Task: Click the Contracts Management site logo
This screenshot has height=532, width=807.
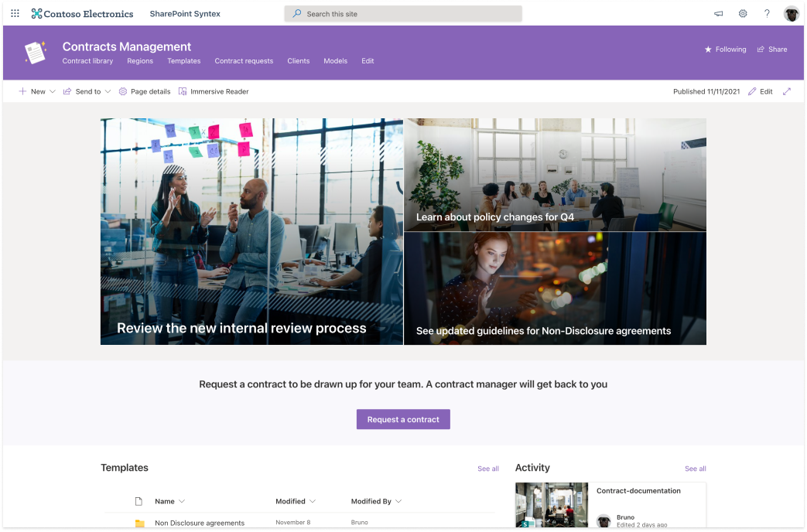Action: pos(36,53)
